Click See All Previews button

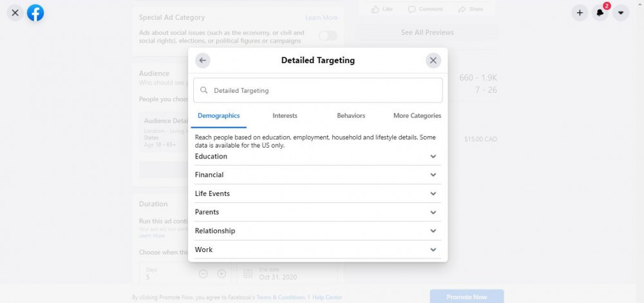click(x=427, y=32)
